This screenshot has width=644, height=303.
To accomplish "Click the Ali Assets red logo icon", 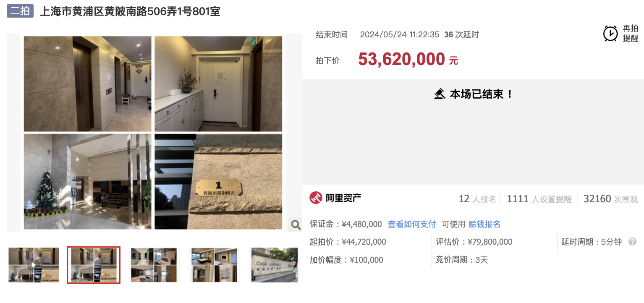I will click(316, 198).
